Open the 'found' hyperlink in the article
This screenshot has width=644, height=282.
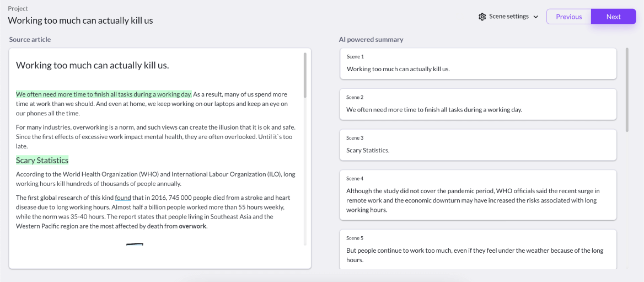[x=123, y=198]
